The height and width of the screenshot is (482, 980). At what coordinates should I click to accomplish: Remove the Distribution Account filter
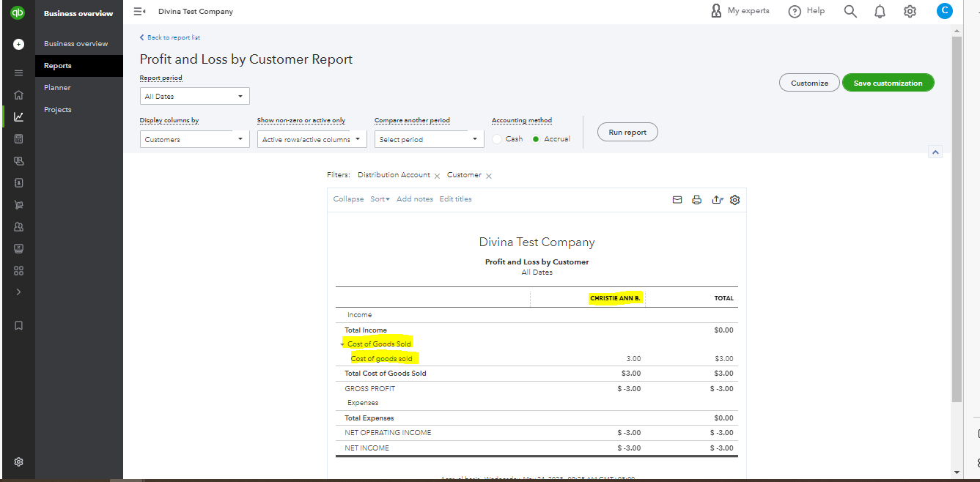click(437, 176)
